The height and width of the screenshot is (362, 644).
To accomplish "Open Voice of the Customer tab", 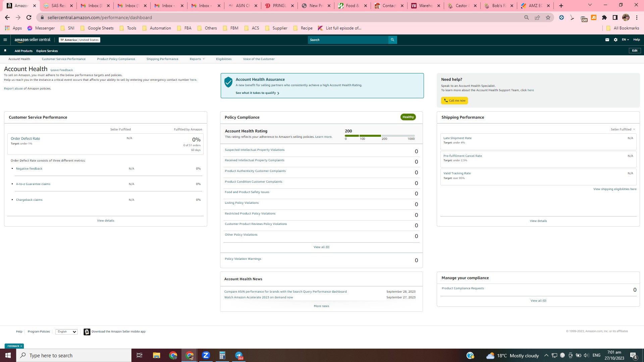I will tap(259, 59).
